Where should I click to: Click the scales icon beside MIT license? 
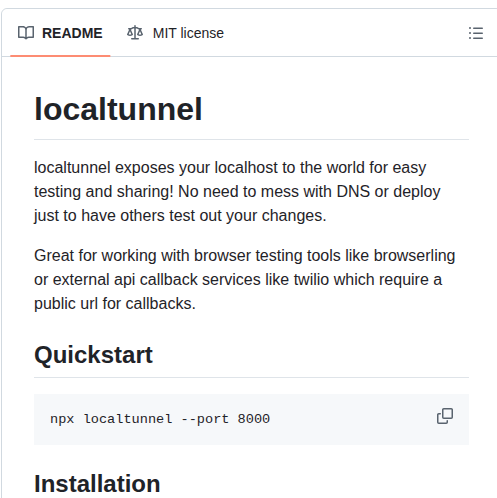tap(135, 33)
